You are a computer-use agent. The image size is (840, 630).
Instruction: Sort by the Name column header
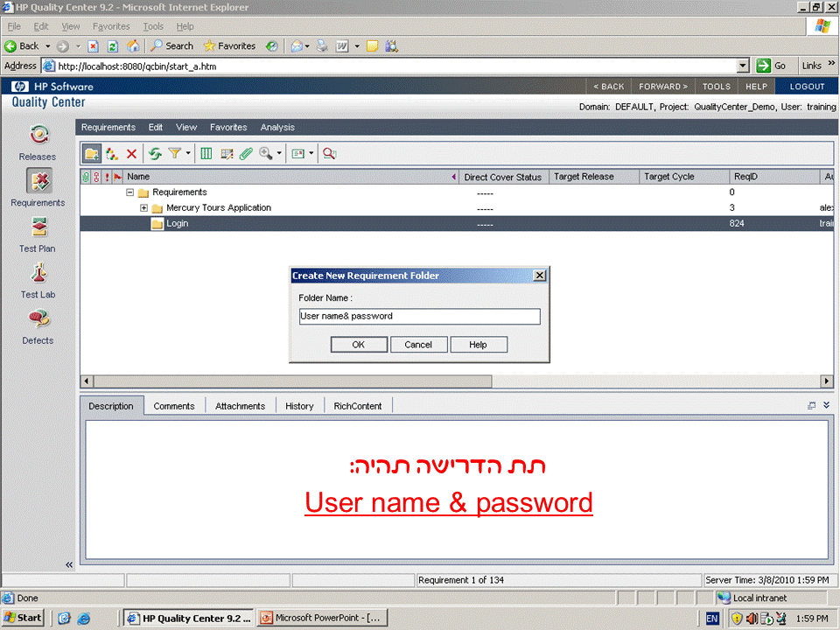click(x=291, y=177)
